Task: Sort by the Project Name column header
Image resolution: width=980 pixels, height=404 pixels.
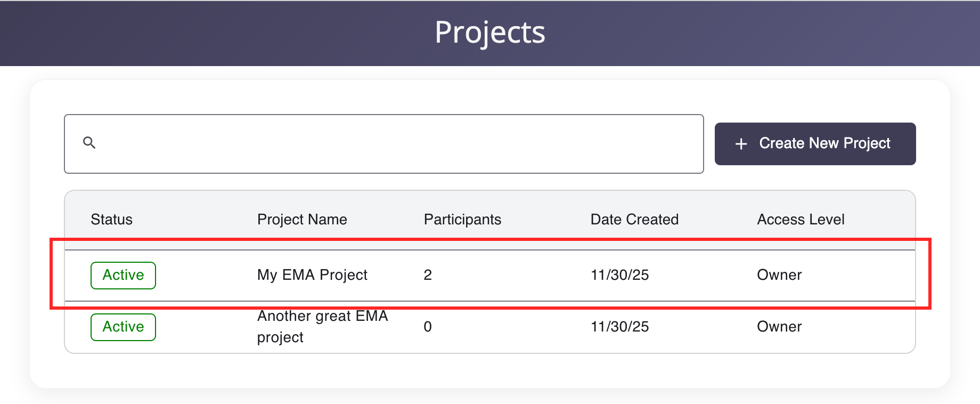Action: pos(302,219)
